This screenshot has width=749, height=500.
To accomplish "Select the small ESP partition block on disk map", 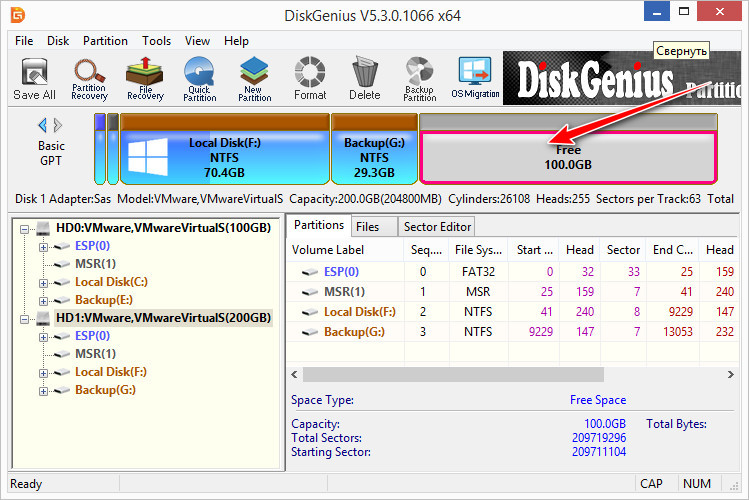I will (x=100, y=149).
